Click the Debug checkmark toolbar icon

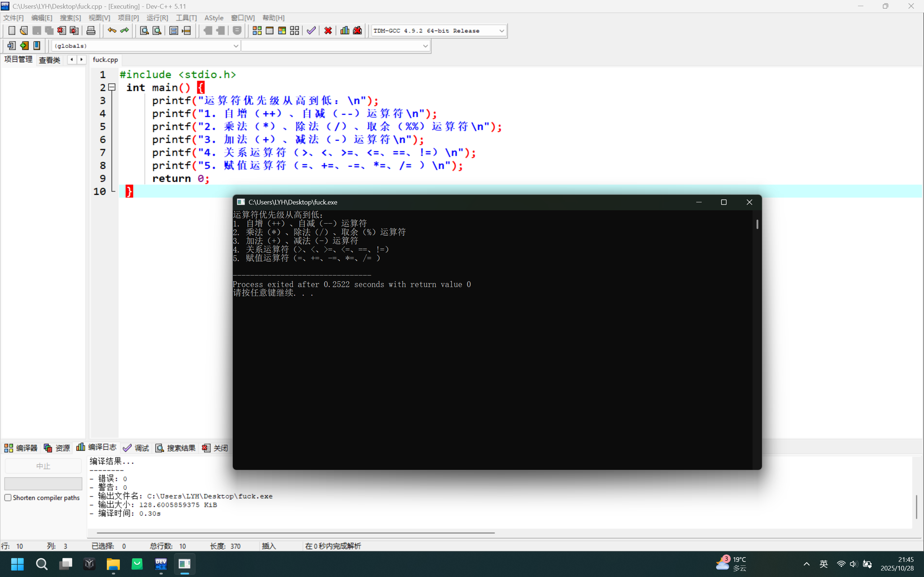[311, 31]
